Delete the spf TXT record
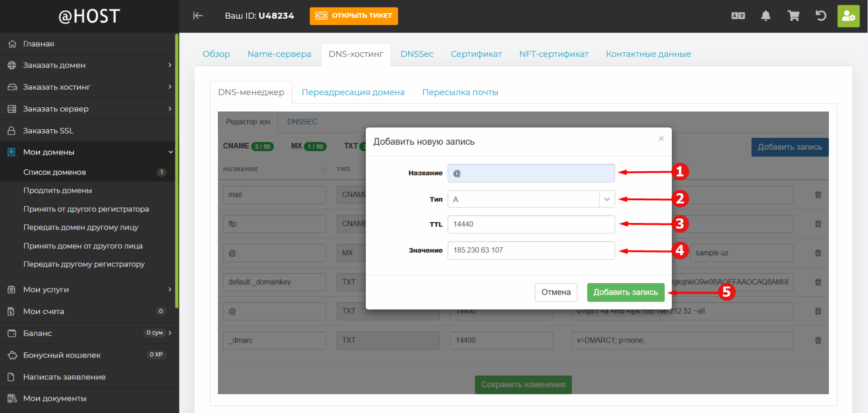This screenshot has height=413, width=868. 818,311
